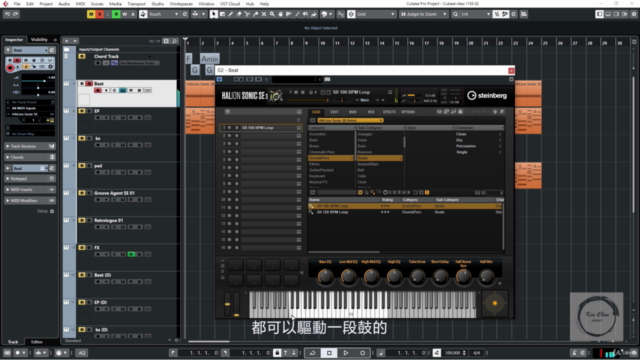Screen dimensions: 640x360
Task: Expand the Chords inspector section
Action: point(30,157)
